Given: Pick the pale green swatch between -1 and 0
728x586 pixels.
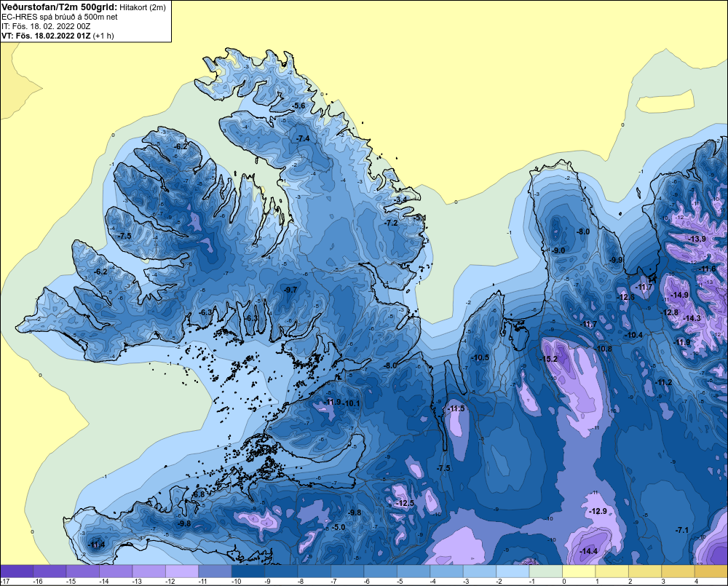Looking at the screenshot, I should (546, 571).
